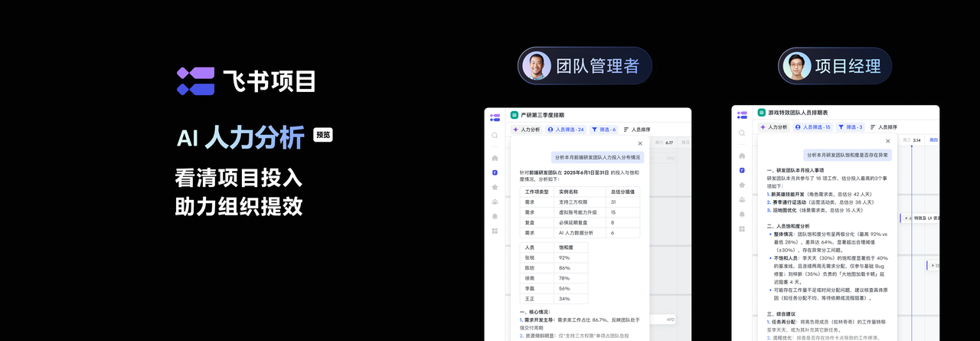The width and height of the screenshot is (980, 341).
Task: Click the 张锐 row in saturation table
Action: [x=554, y=257]
